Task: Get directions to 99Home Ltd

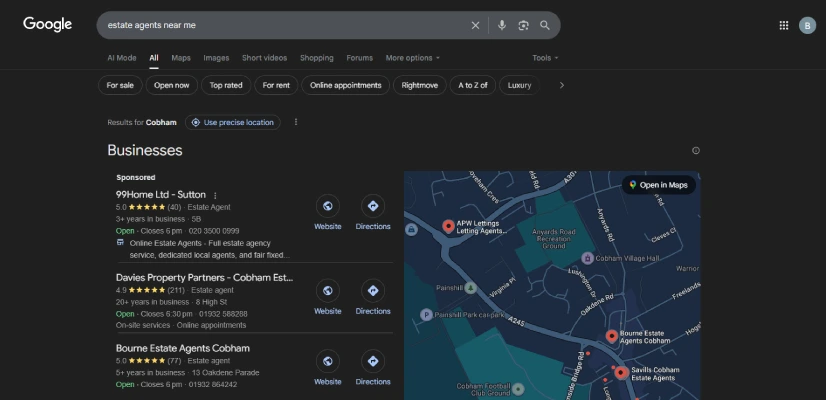Action: [373, 206]
